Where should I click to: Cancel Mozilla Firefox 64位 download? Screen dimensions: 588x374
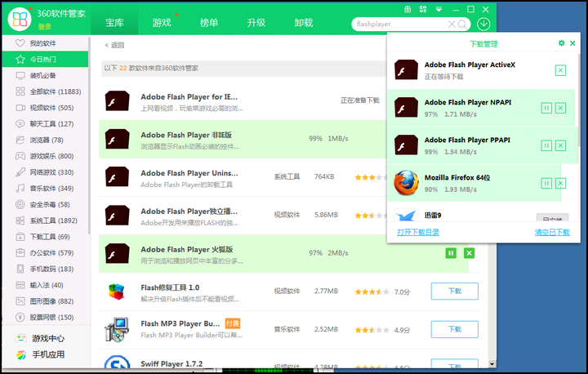[x=560, y=183]
